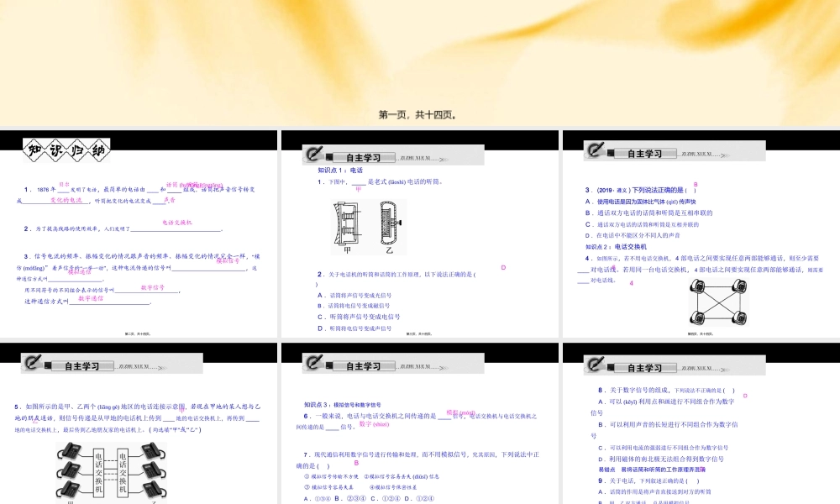The width and height of the screenshot is (840, 504).
Task: Click the pink answer 数字通信
Action: tap(91, 298)
